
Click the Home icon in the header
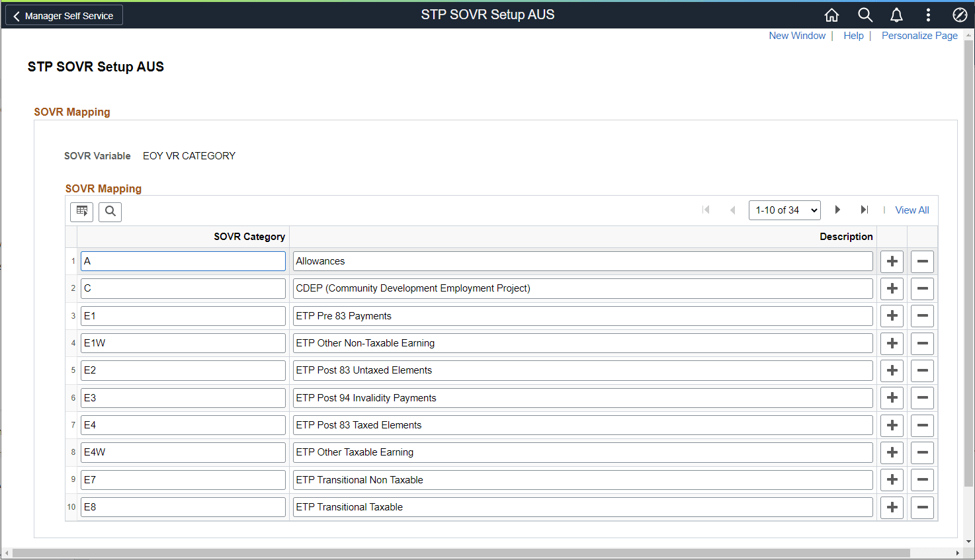(x=831, y=15)
